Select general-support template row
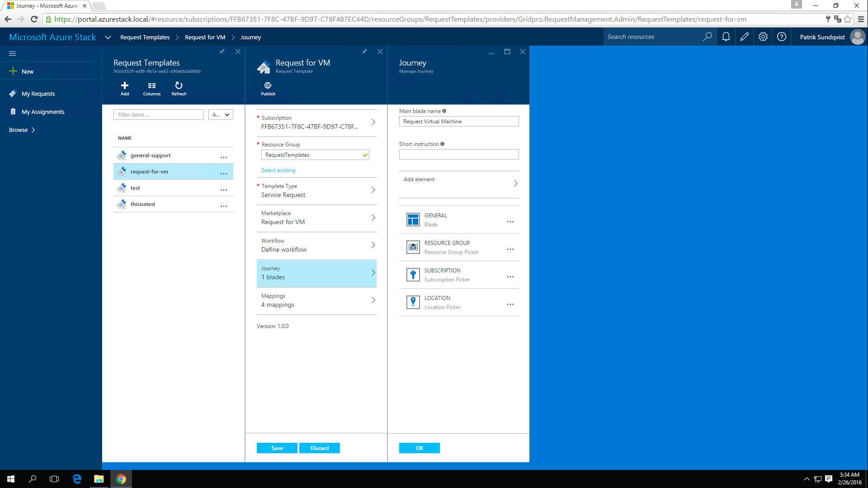Image resolution: width=868 pixels, height=488 pixels. point(173,155)
